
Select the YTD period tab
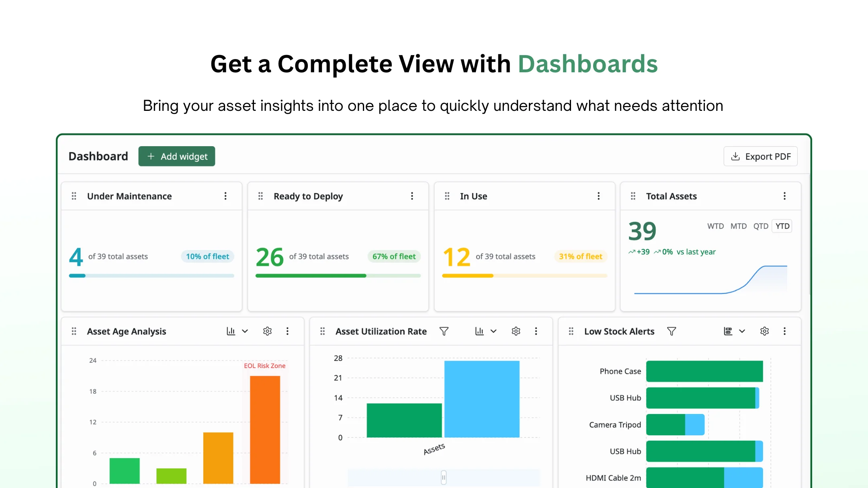coord(782,226)
